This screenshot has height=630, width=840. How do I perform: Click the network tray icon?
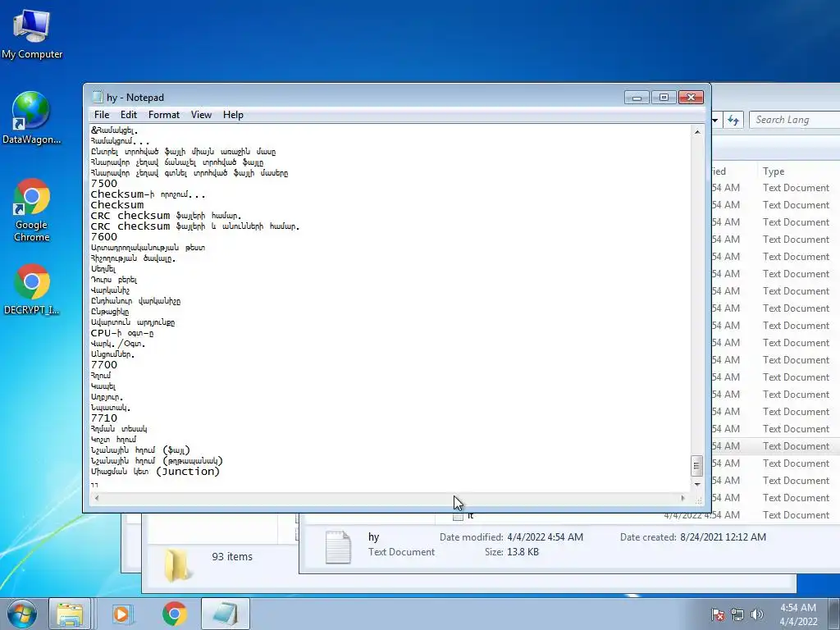(x=737, y=614)
